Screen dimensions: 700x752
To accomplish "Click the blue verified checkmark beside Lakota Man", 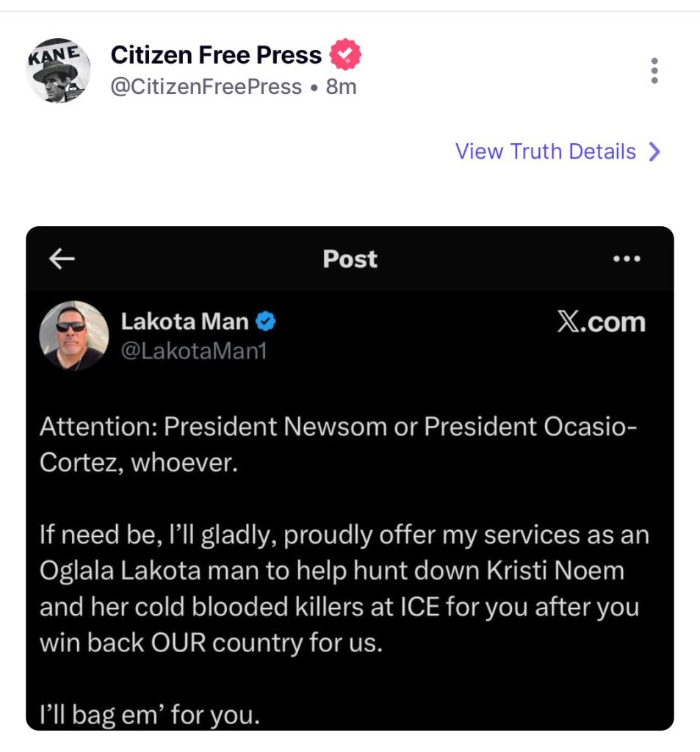I will click(265, 321).
